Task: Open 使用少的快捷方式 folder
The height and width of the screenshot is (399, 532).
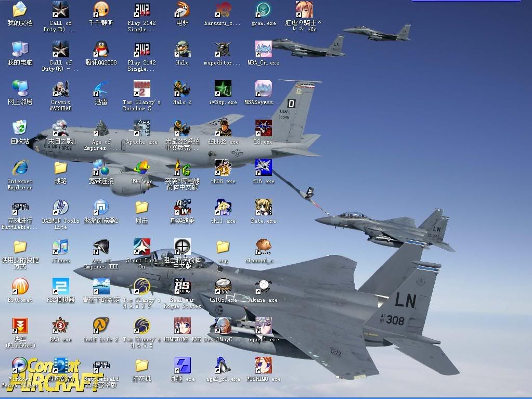Action: [x=20, y=247]
